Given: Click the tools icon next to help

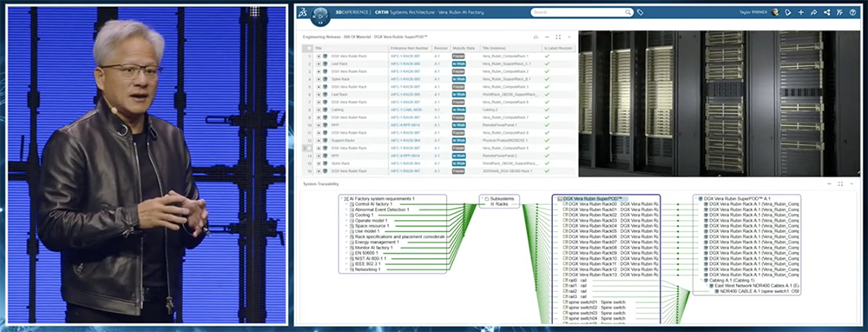Looking at the screenshot, I should (839, 12).
